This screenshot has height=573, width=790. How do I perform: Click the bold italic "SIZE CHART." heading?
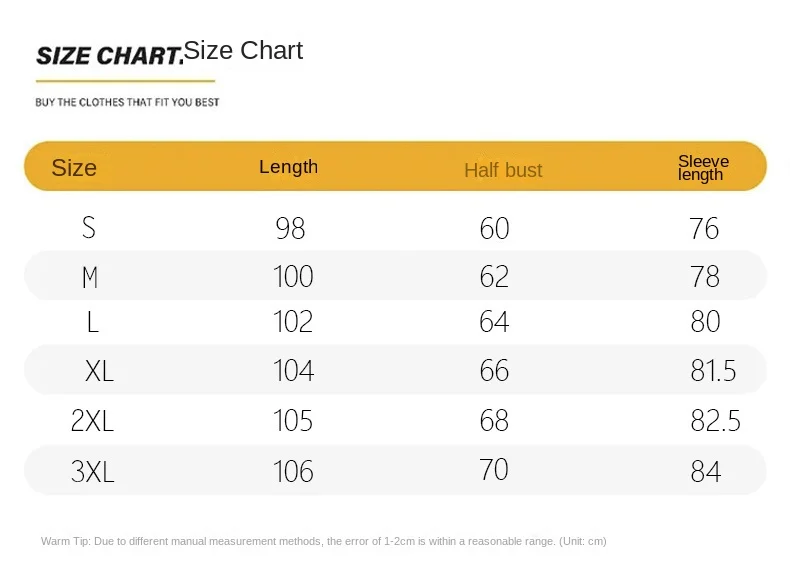point(109,55)
